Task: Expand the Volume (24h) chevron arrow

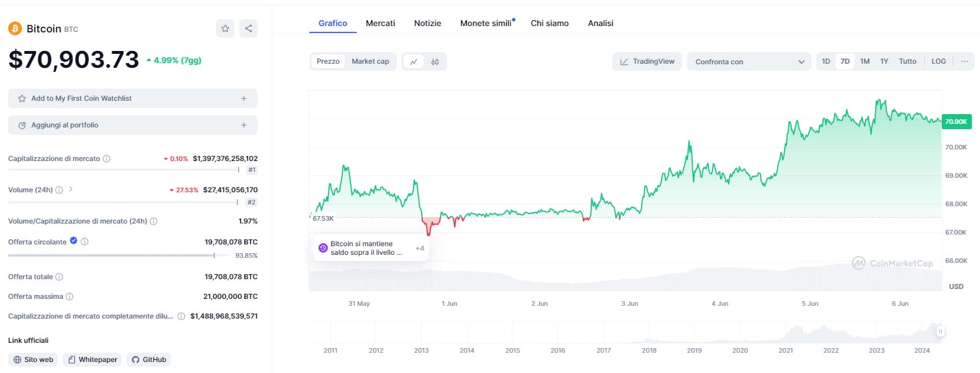Action: tap(71, 189)
